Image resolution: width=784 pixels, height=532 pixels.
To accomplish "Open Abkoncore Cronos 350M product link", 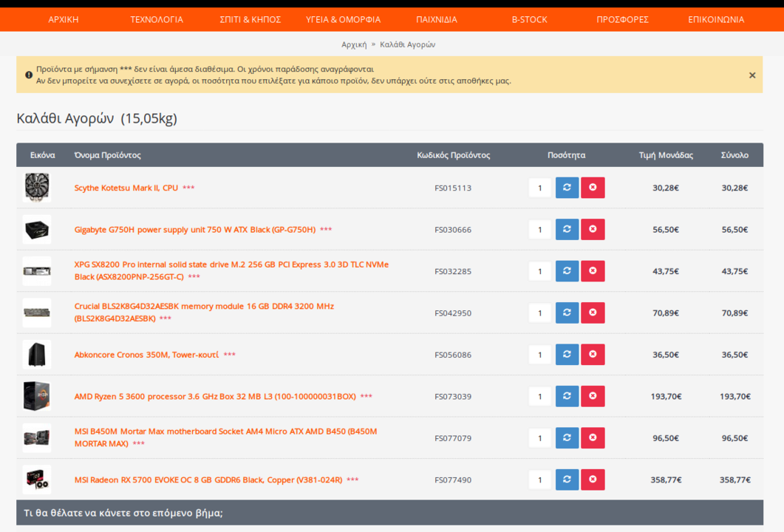I will [146, 355].
